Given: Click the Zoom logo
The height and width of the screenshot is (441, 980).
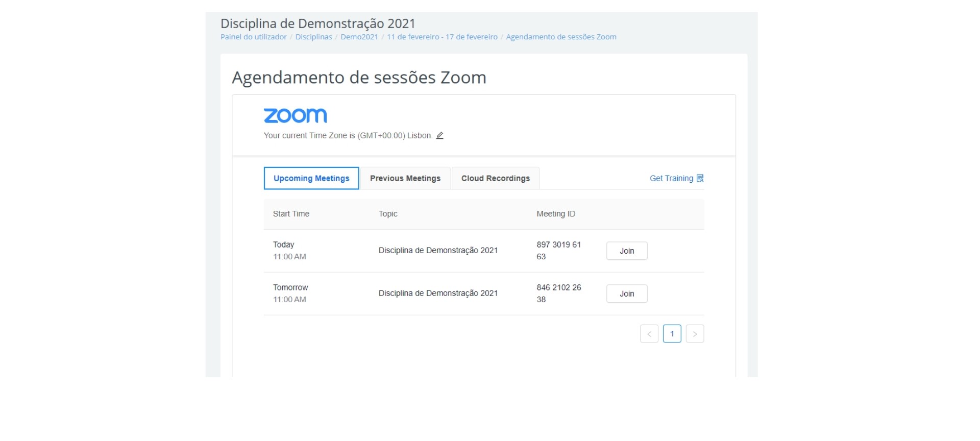Looking at the screenshot, I should [x=295, y=116].
